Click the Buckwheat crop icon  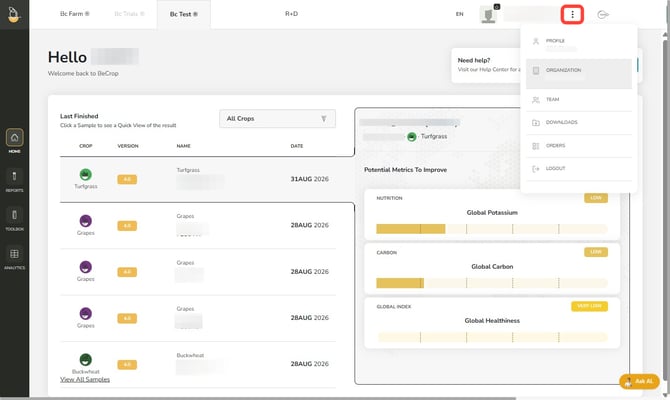pyautogui.click(x=85, y=360)
